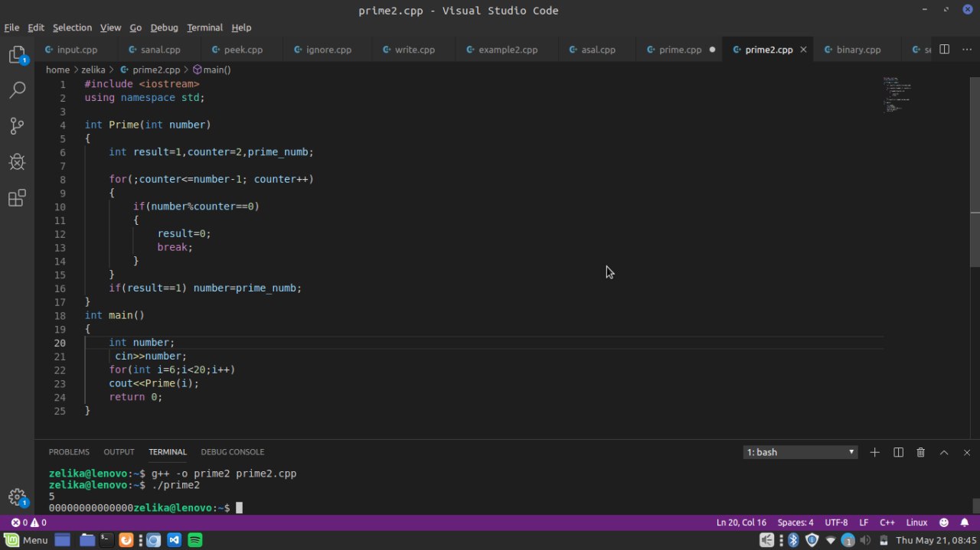Image resolution: width=980 pixels, height=550 pixels.
Task: Split the terminal panel
Action: tap(899, 452)
